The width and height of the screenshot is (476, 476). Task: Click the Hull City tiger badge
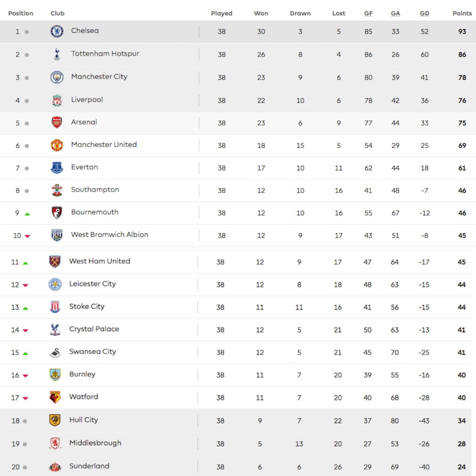click(x=55, y=420)
